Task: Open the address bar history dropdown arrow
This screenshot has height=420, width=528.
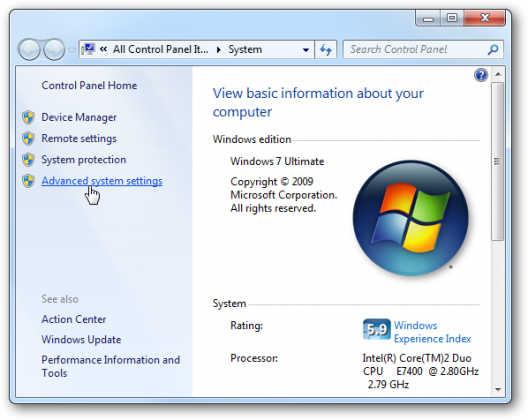Action: pos(305,50)
